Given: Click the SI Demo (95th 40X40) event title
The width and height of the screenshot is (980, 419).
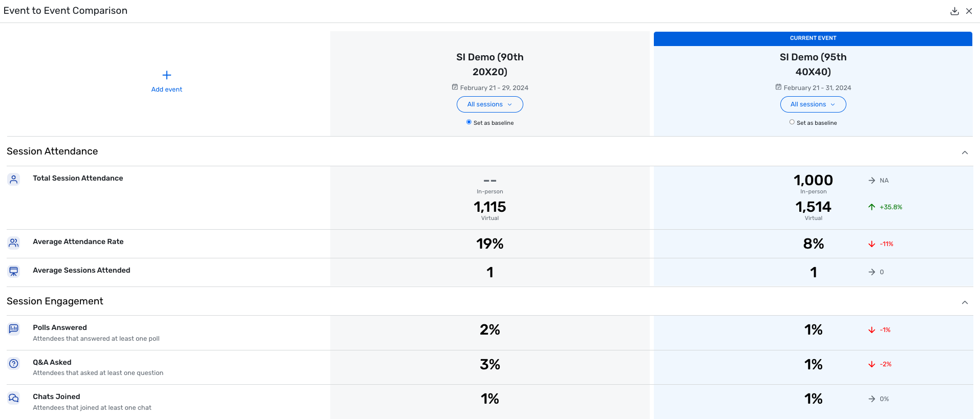Looking at the screenshot, I should [813, 64].
